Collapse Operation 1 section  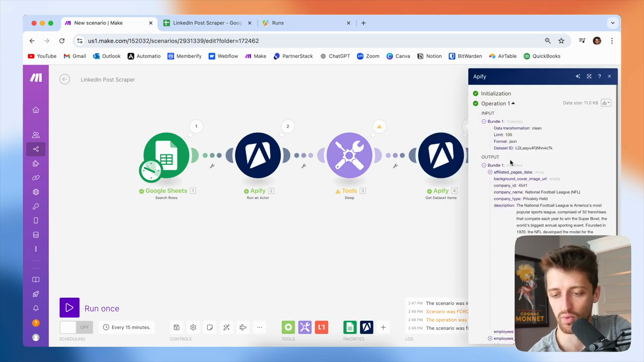(x=513, y=104)
